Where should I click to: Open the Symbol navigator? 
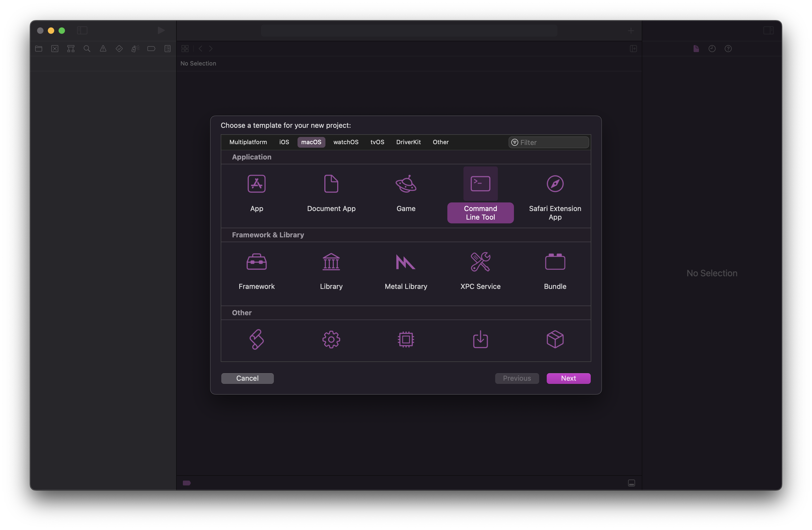tap(71, 48)
